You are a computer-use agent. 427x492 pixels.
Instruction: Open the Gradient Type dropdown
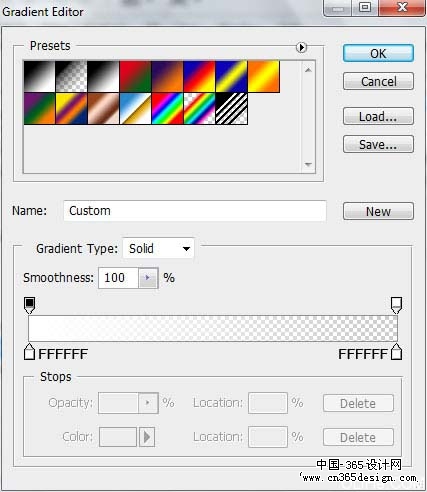(158, 249)
